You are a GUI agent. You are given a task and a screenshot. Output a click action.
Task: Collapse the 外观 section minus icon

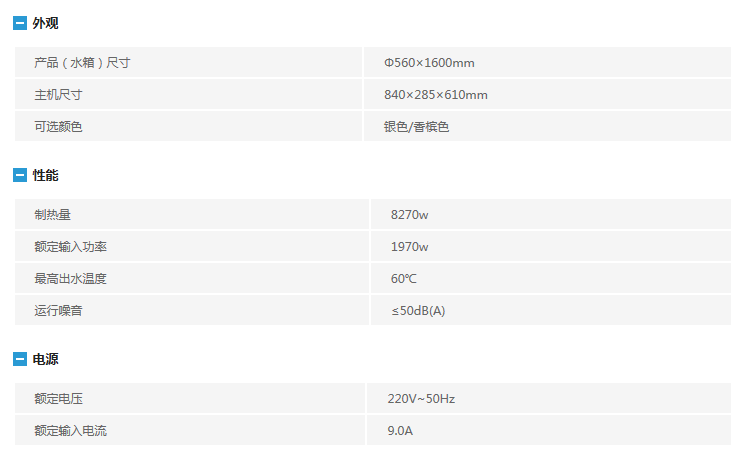(x=20, y=23)
